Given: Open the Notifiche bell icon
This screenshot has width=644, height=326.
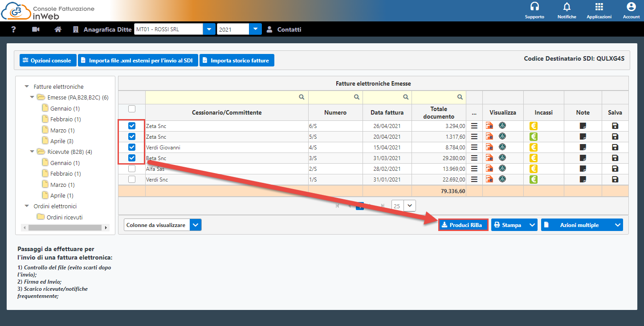Looking at the screenshot, I should coord(567,7).
